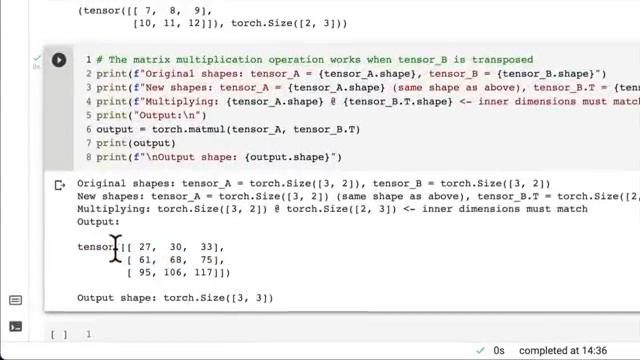
Task: Click output tensor row "27, 30, 33"
Action: coord(151,247)
